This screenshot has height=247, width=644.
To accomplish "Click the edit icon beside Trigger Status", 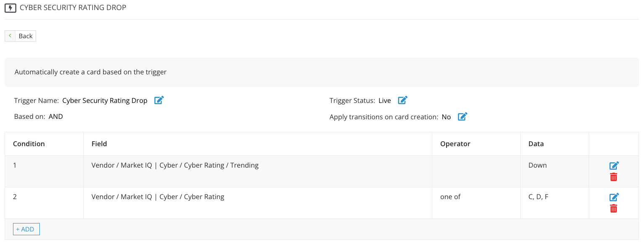I will click(x=402, y=100).
